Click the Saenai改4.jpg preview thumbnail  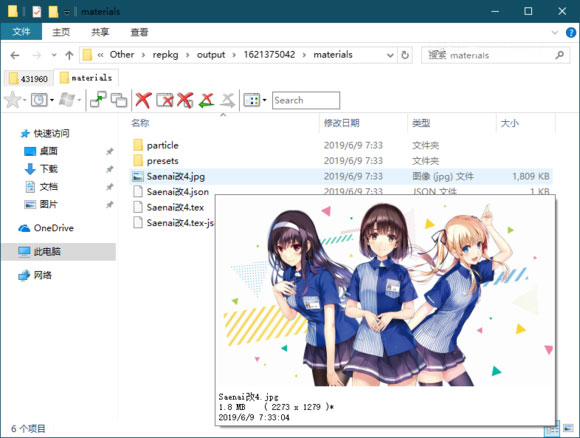click(x=385, y=293)
